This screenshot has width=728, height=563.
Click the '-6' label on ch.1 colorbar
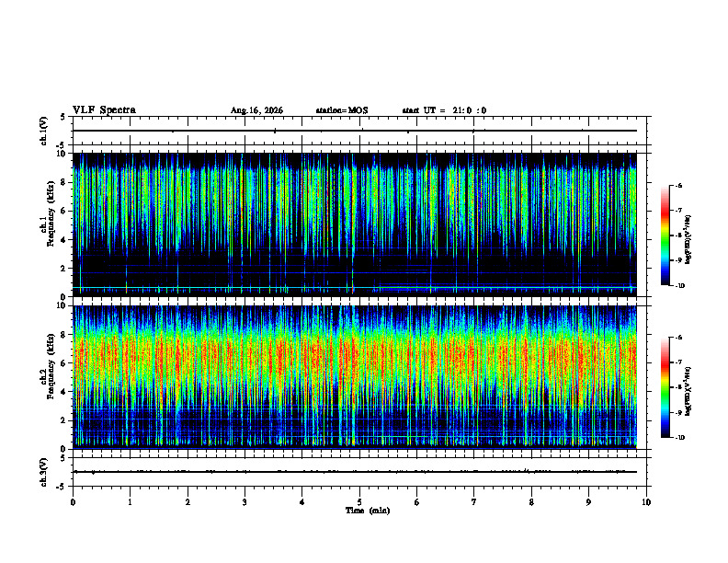tap(678, 185)
